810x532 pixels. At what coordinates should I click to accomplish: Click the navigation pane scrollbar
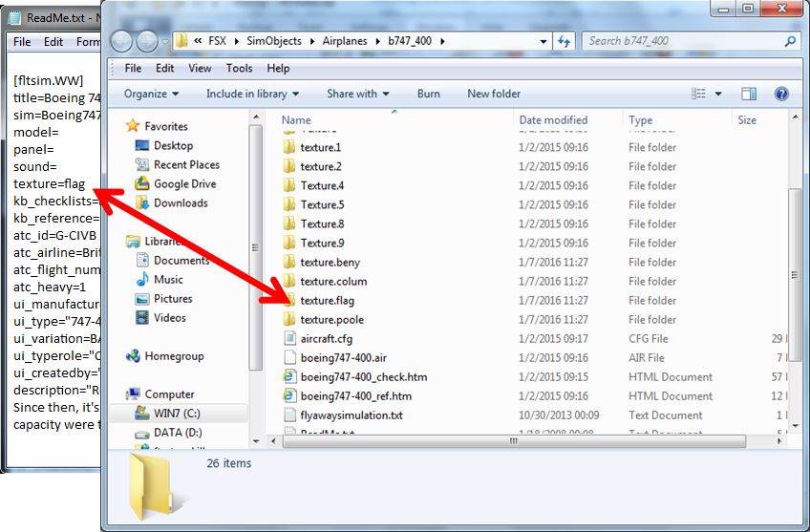pyautogui.click(x=255, y=246)
